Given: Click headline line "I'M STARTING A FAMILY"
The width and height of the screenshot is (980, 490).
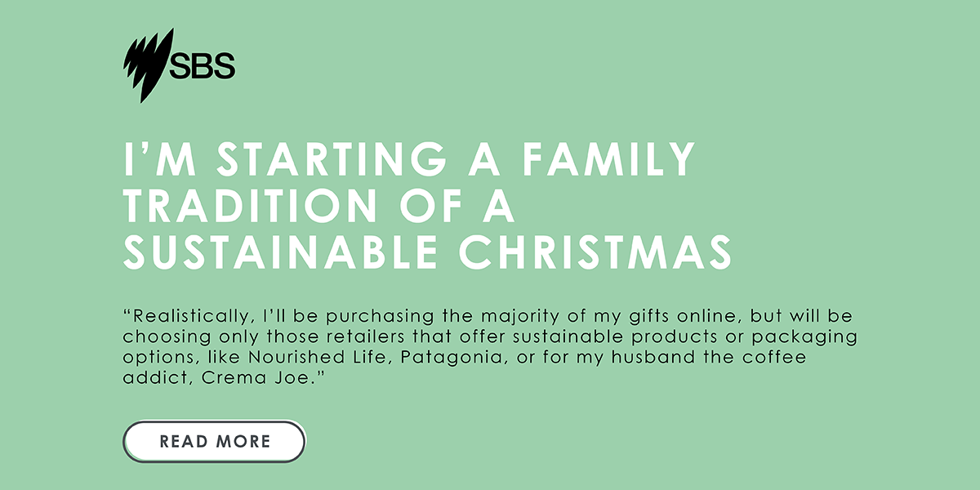Looking at the screenshot, I should click(x=410, y=161).
